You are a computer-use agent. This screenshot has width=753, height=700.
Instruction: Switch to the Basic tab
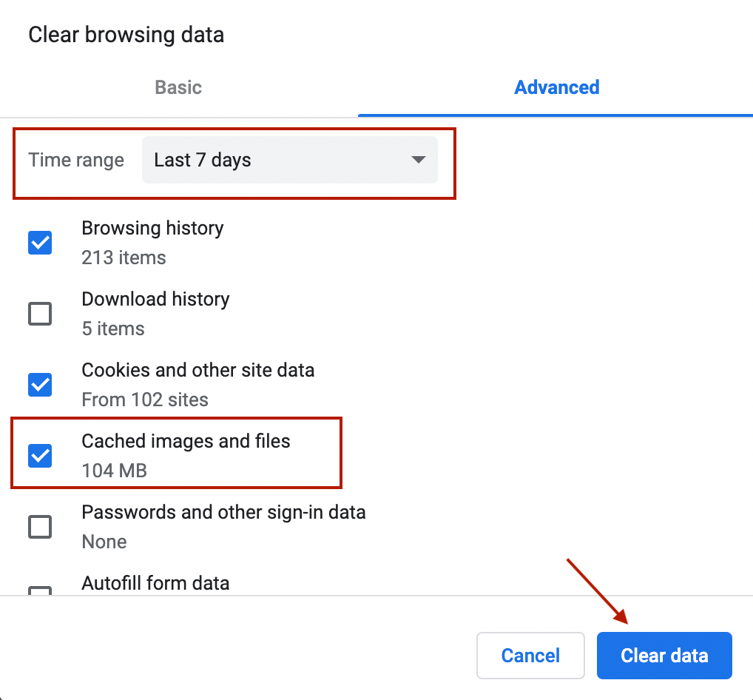[178, 87]
